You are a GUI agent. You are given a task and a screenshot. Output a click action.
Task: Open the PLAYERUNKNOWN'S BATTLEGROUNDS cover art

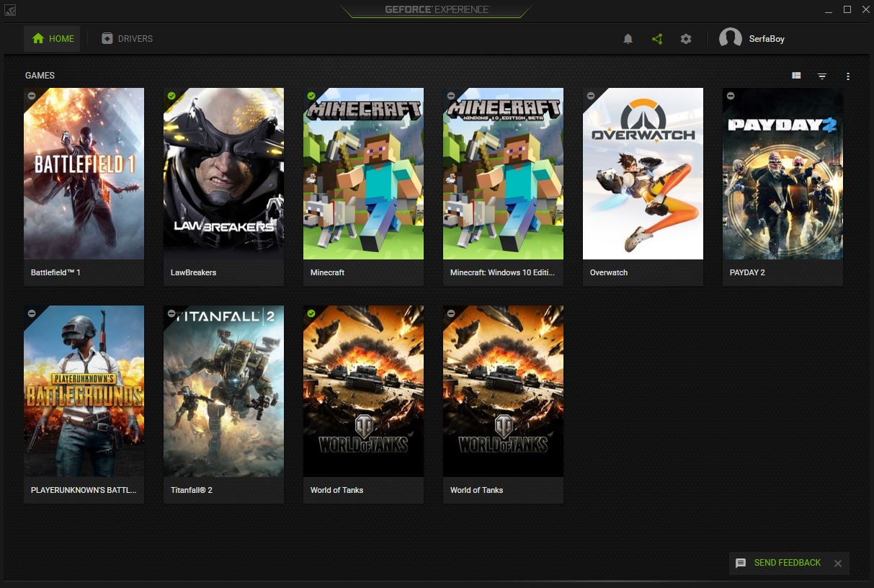click(x=84, y=391)
